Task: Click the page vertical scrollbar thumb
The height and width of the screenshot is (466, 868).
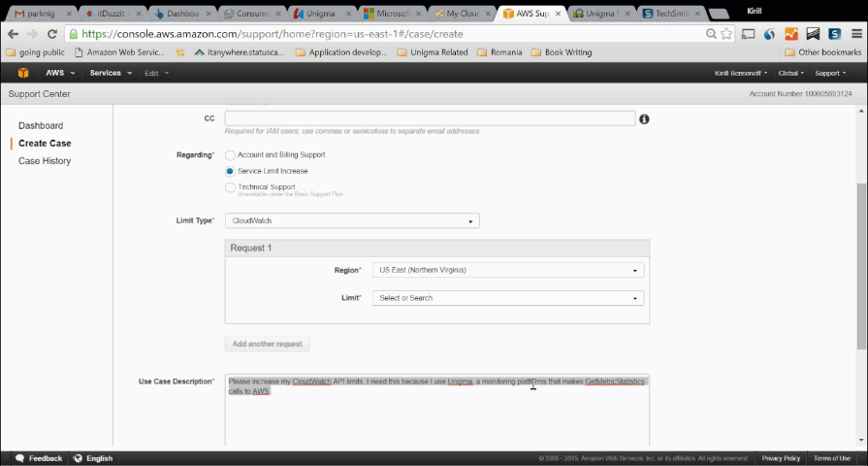Action: [x=861, y=266]
